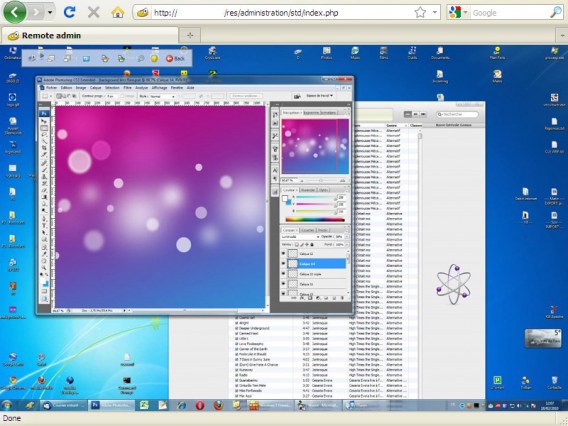This screenshot has width=568, height=426.
Task: Click the Back icon in remote admin toolbar
Action: (175, 58)
